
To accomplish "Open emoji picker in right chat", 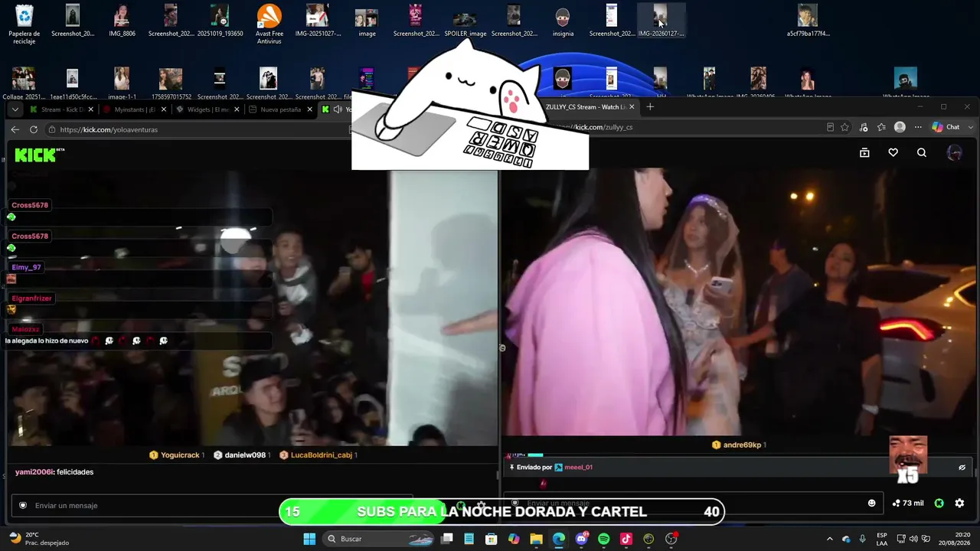I will [x=871, y=504].
